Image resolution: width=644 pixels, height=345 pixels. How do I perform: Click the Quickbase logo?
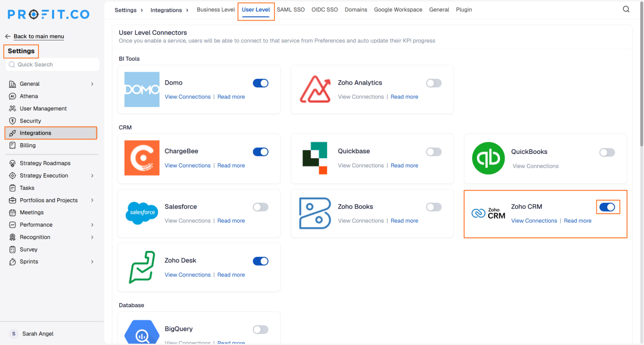click(x=315, y=158)
